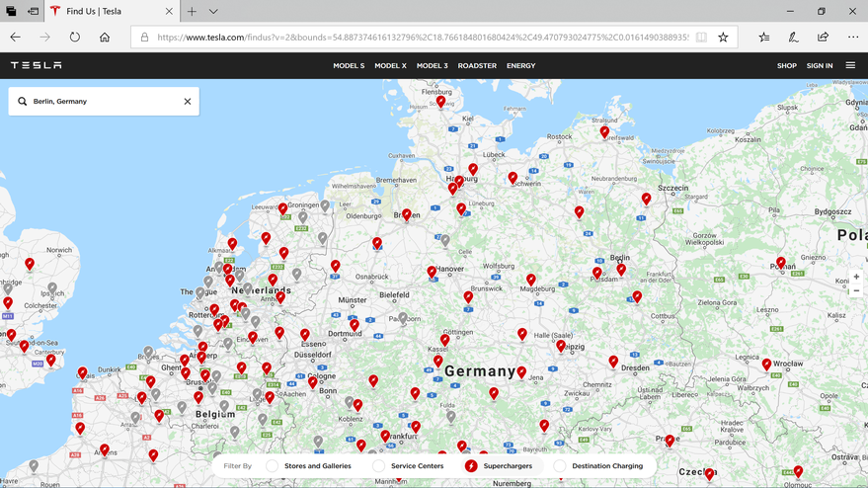Select the Supercharger pin near Cottbus
868x488 pixels.
[x=637, y=297]
